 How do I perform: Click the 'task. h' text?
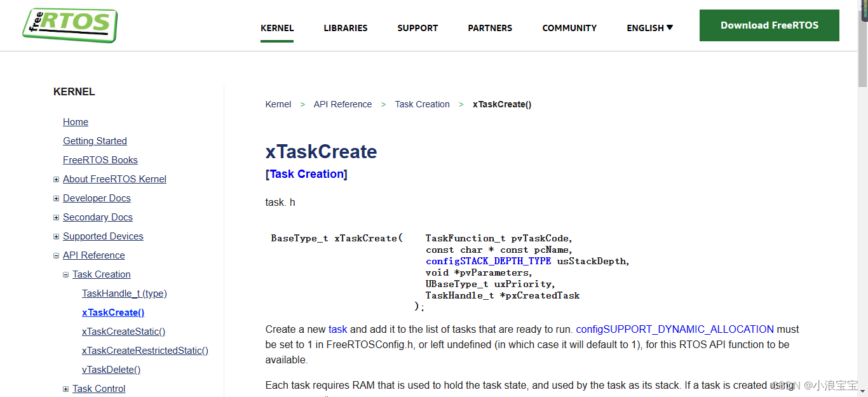[280, 203]
